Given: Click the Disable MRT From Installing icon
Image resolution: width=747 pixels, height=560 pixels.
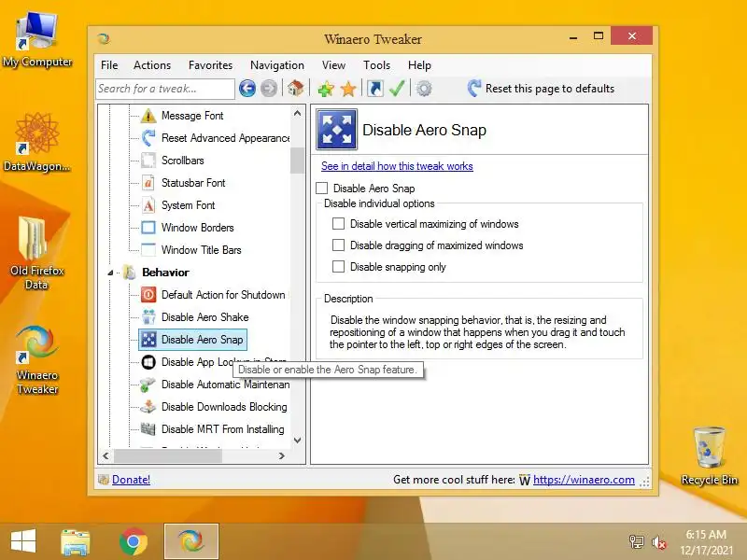Looking at the screenshot, I should tap(148, 429).
